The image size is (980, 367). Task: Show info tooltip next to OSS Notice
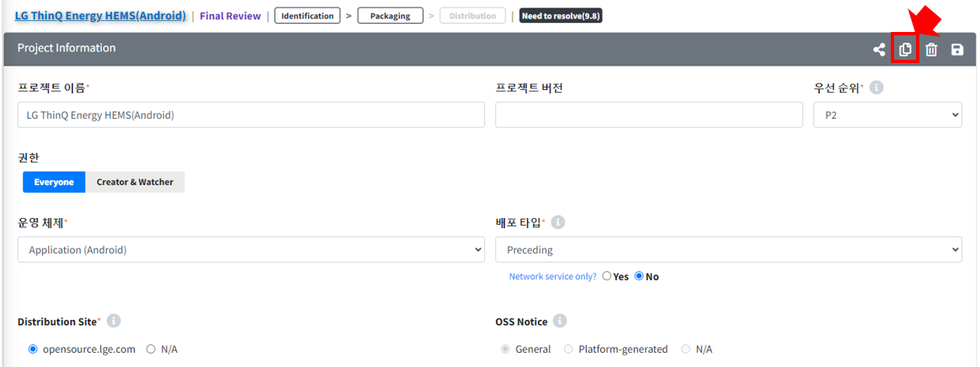560,322
